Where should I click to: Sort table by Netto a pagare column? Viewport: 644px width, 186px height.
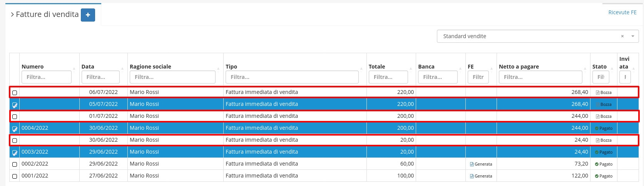585,69
